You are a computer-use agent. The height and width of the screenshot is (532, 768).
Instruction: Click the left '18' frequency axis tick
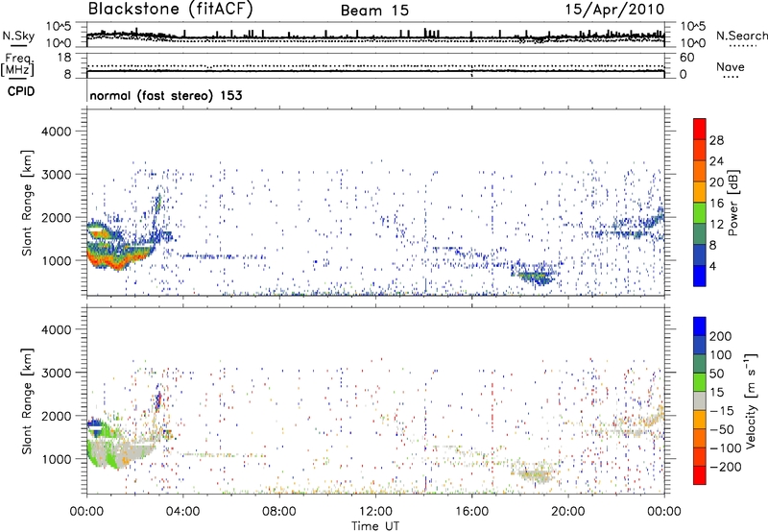pyautogui.click(x=63, y=58)
